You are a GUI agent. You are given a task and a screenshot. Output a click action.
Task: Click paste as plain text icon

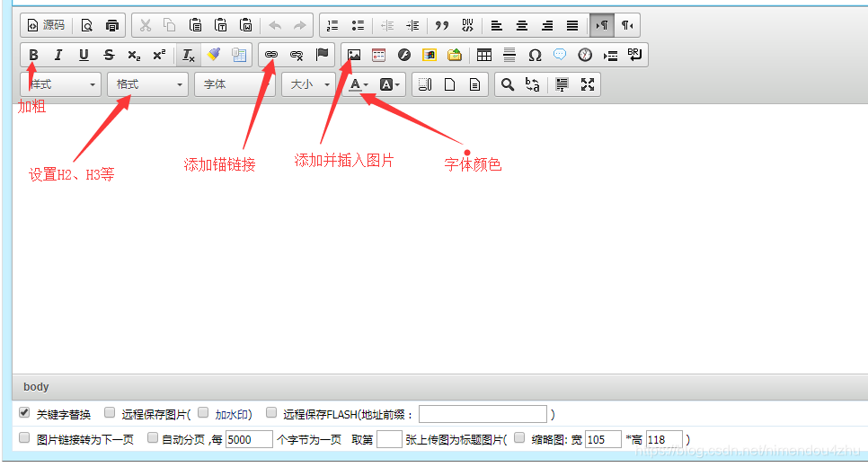[x=220, y=25]
